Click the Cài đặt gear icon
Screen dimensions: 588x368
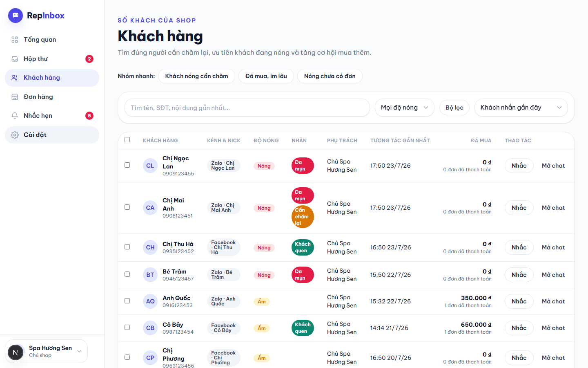pos(15,135)
